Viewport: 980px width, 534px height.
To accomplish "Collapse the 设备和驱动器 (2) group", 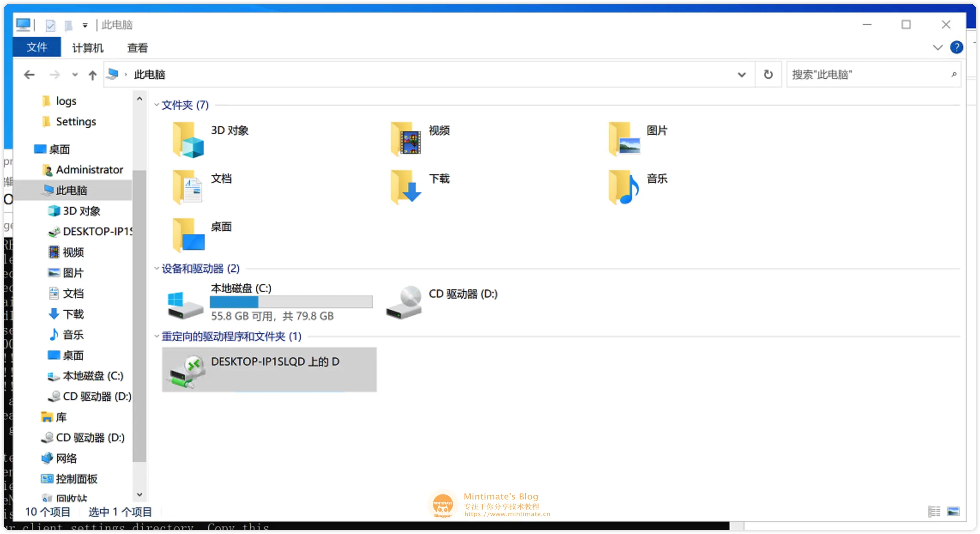I will point(157,269).
